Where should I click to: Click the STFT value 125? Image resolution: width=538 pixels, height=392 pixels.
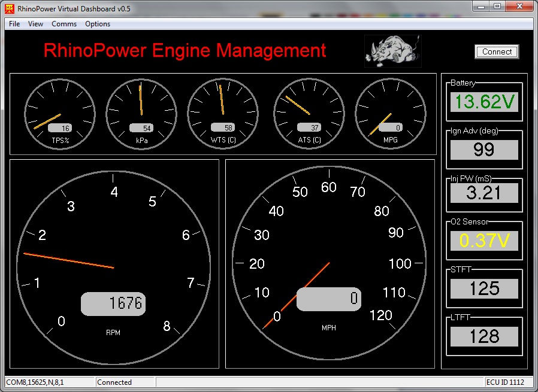click(484, 288)
